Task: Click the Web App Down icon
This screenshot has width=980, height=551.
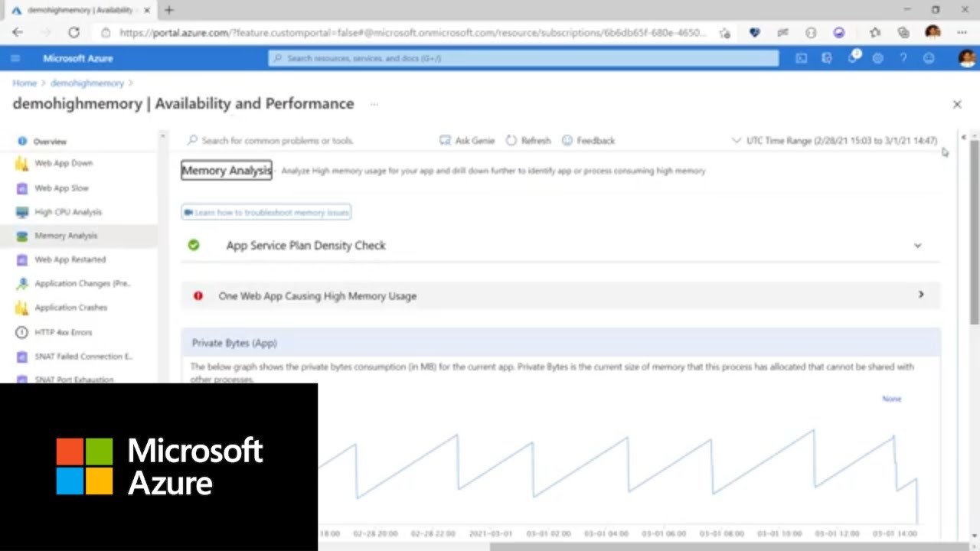Action: pos(22,164)
